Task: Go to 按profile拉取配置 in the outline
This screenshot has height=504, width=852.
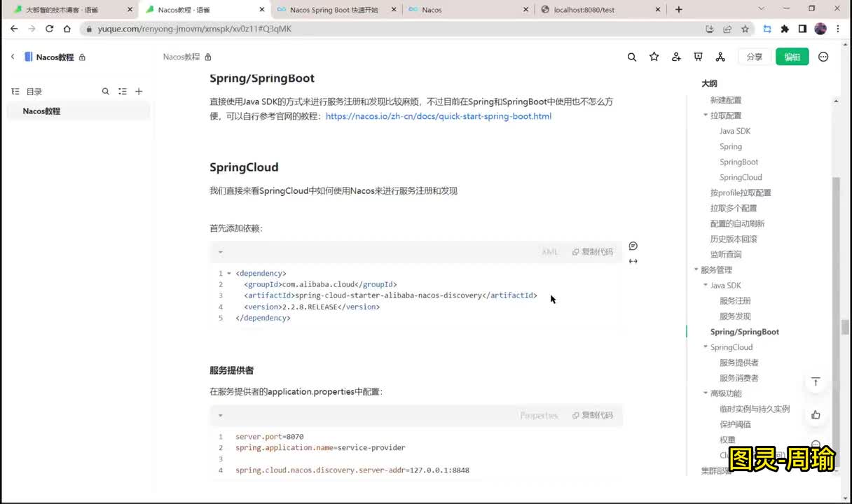Action: pos(741,192)
